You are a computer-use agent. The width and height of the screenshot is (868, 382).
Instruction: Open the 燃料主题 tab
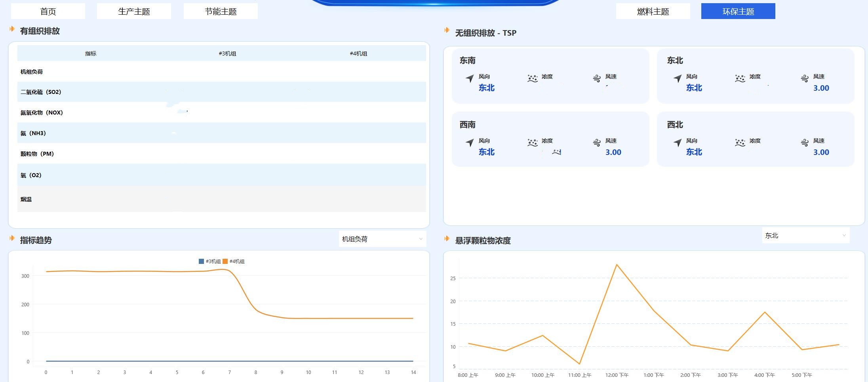click(653, 11)
